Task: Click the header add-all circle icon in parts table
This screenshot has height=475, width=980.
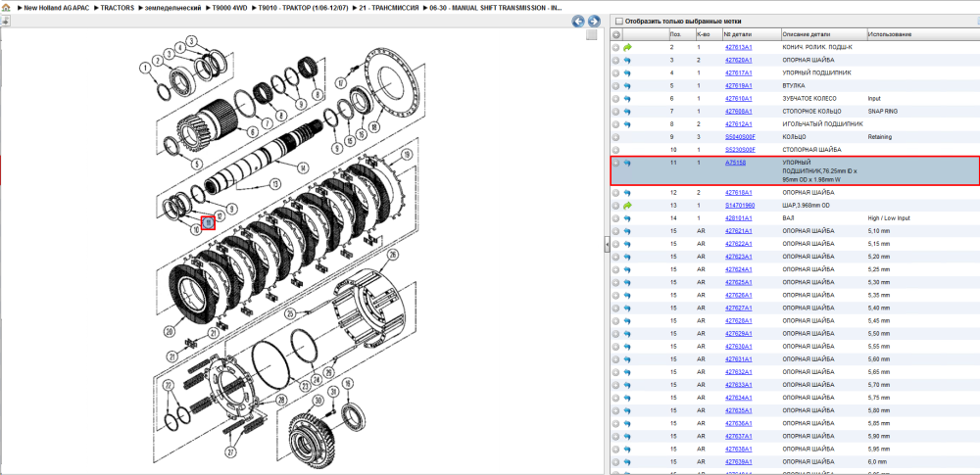Action: pyautogui.click(x=616, y=34)
